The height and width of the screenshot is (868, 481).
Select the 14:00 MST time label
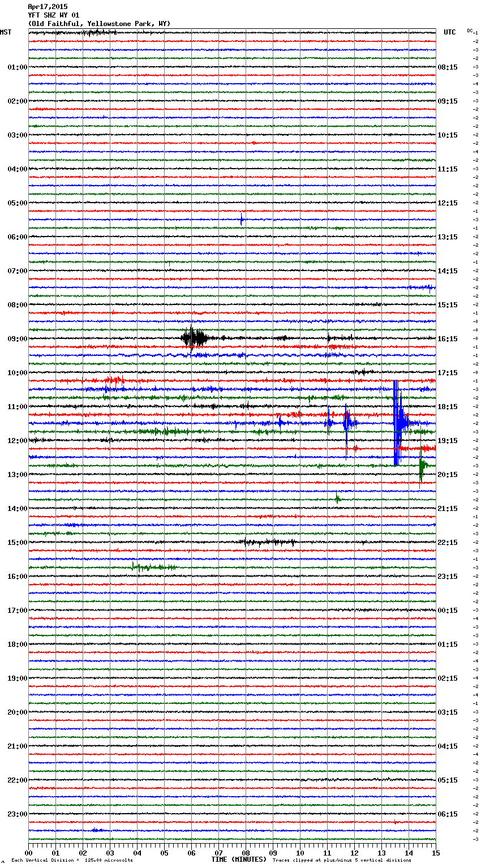(x=17, y=509)
